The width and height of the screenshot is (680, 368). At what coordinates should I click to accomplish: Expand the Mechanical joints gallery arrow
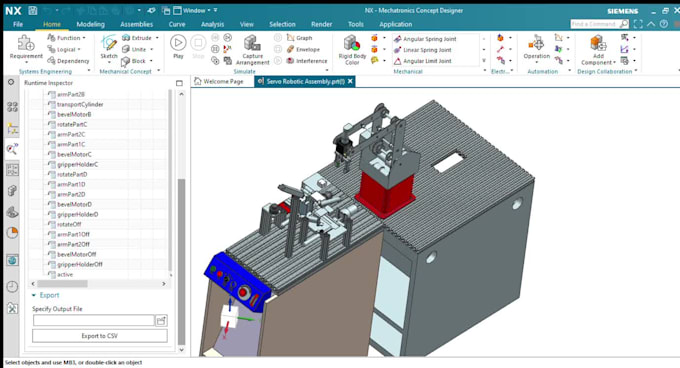pyautogui.click(x=484, y=61)
